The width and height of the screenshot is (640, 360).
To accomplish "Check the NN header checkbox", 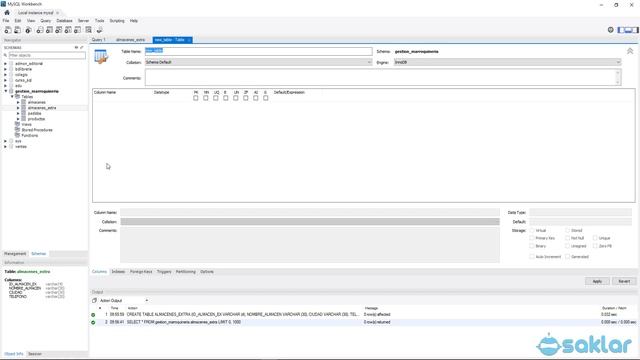I will click(206, 98).
